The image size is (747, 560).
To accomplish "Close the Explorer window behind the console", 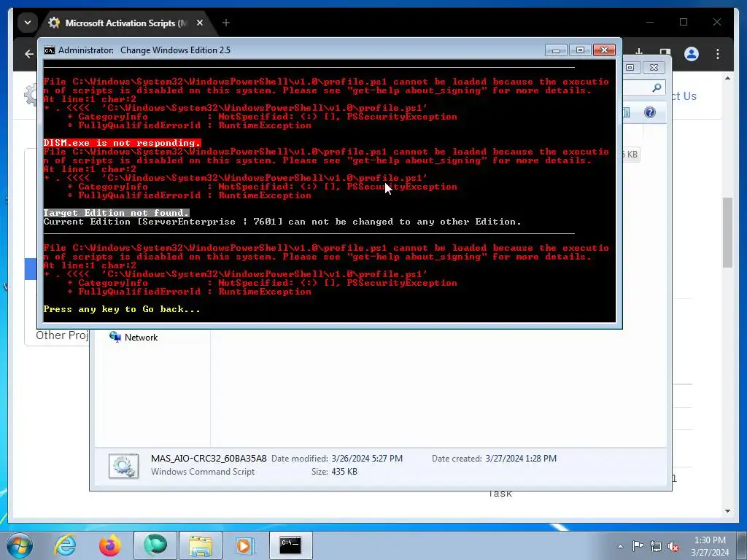I will pyautogui.click(x=654, y=68).
